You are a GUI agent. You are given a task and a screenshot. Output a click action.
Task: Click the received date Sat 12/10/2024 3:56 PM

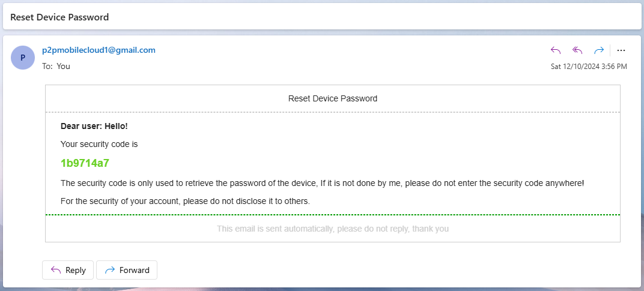coord(589,67)
